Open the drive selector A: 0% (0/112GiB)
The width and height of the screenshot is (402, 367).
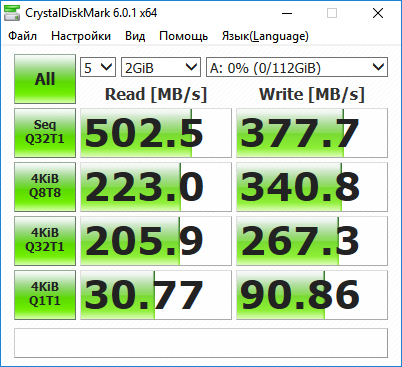pyautogui.click(x=297, y=67)
